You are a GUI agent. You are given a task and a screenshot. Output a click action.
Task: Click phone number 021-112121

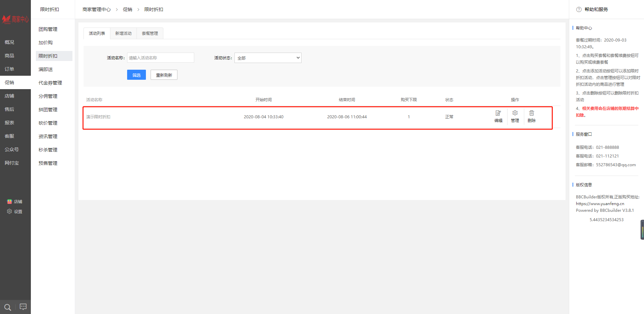point(607,156)
